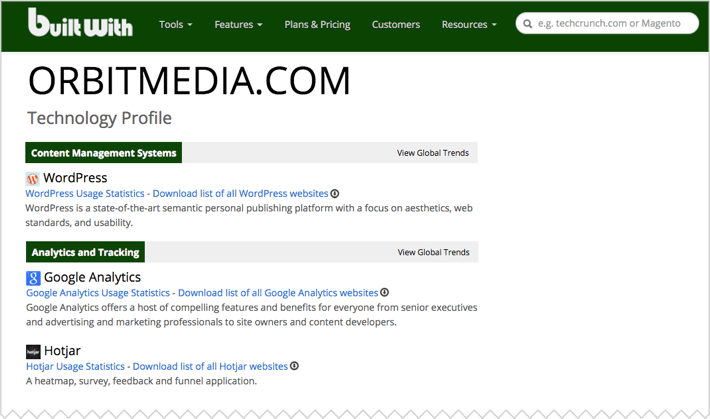Click the Hotjar heatmap description text

(x=141, y=381)
